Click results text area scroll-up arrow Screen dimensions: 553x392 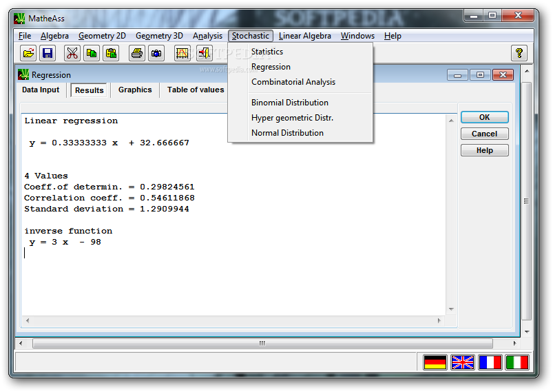pos(451,121)
